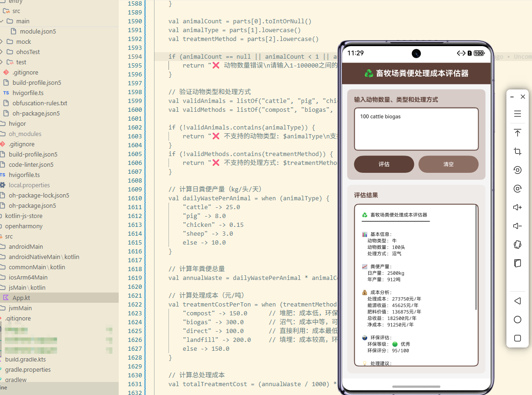The height and width of the screenshot is (395, 532).
Task: Click the emulator fold device icon
Action: [517, 263]
